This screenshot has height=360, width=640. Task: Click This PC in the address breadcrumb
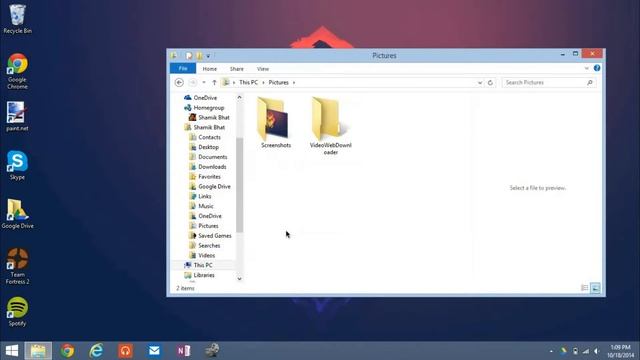coord(248,82)
